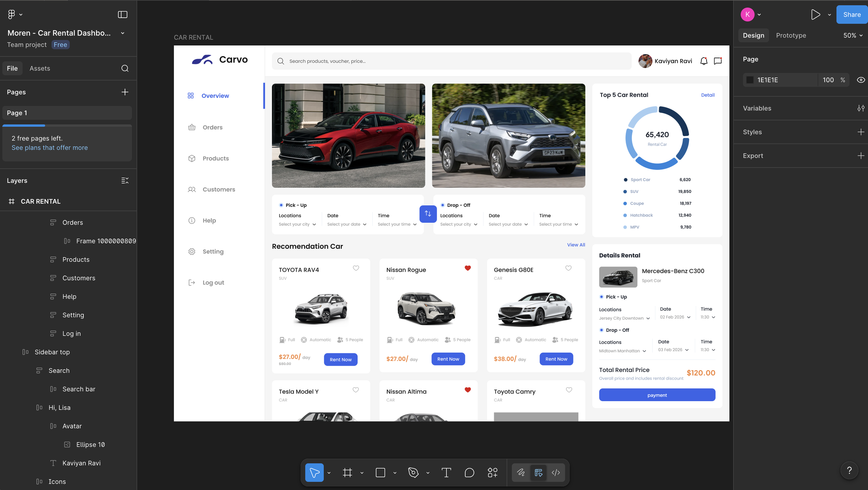Image resolution: width=868 pixels, height=490 pixels.
Task: Select the Pen tool in the toolbar
Action: [x=413, y=472]
